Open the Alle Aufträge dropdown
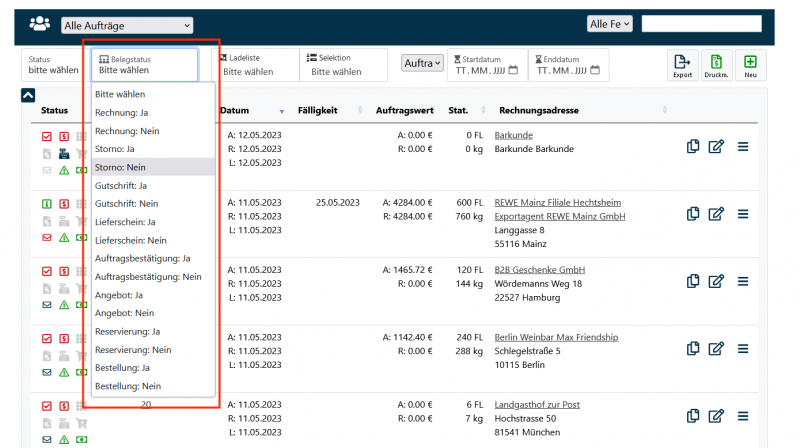The height and width of the screenshot is (448, 800). [x=127, y=25]
